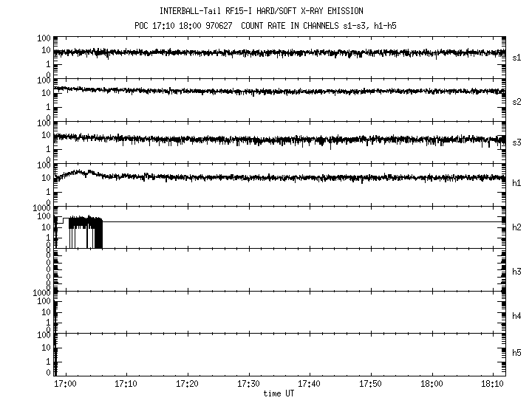Select the h3 channel label

(x=516, y=271)
